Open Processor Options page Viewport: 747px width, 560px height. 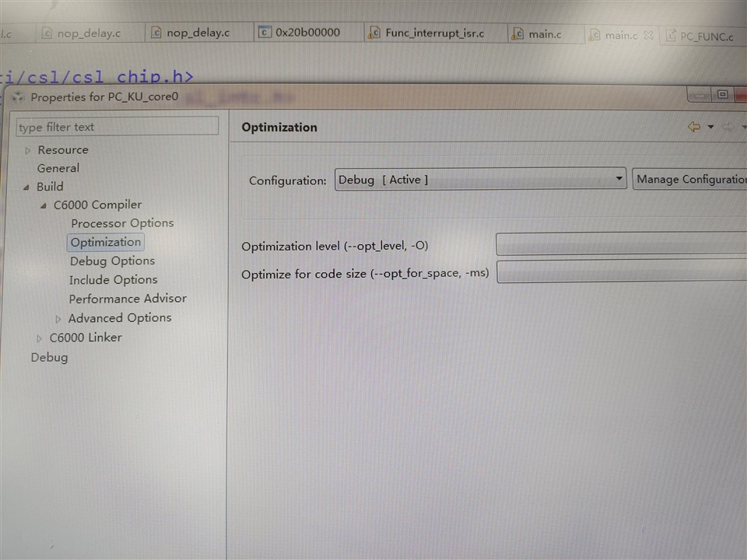[122, 223]
